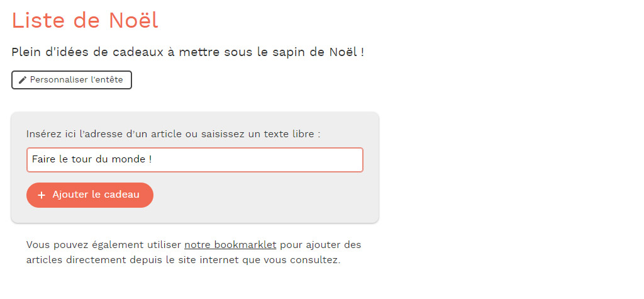This screenshot has width=644, height=299.
Task: Click the word cadeau on the orange button
Action: click(121, 195)
